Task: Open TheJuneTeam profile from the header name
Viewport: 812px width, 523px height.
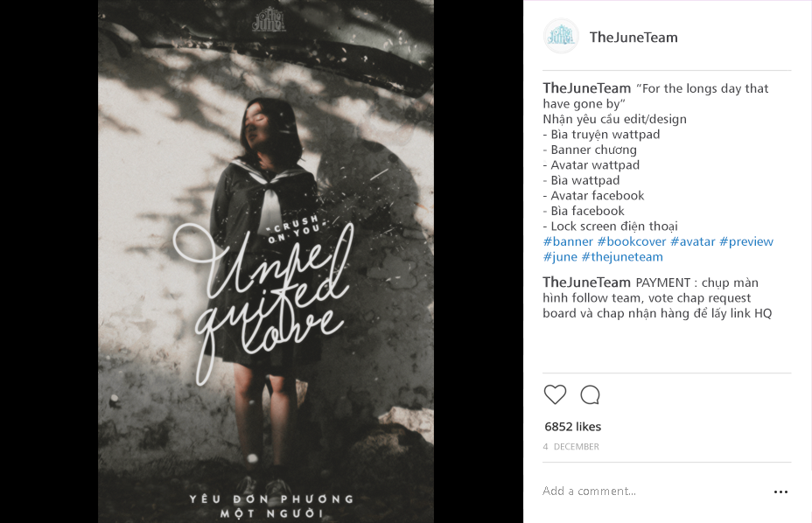Action: (633, 38)
